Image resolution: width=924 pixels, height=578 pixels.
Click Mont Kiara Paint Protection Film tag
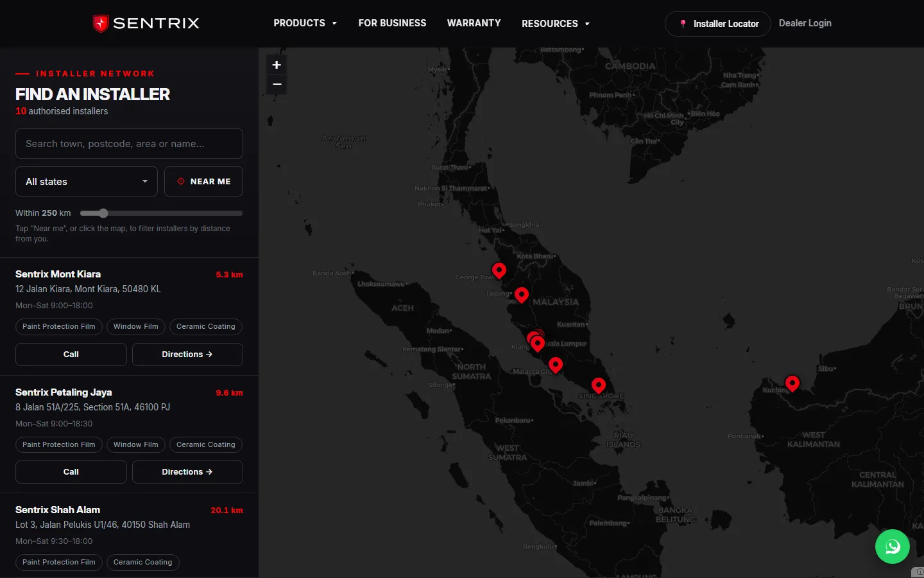[59, 327]
